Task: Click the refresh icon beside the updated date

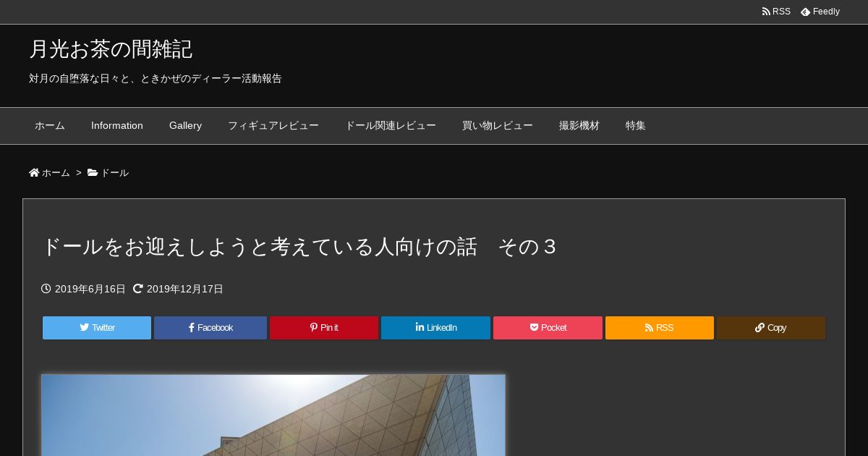Action: [138, 289]
